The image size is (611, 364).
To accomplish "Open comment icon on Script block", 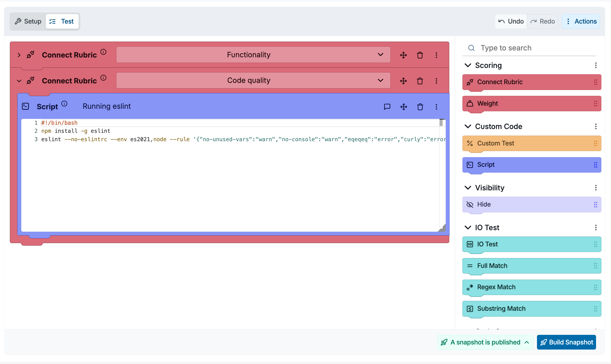I will tap(387, 107).
